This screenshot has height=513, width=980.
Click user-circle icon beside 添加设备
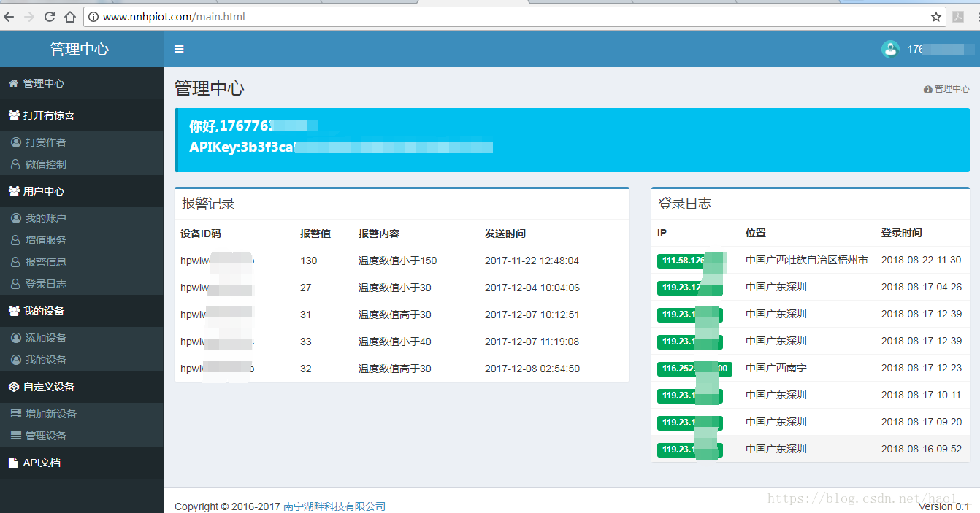[16, 338]
